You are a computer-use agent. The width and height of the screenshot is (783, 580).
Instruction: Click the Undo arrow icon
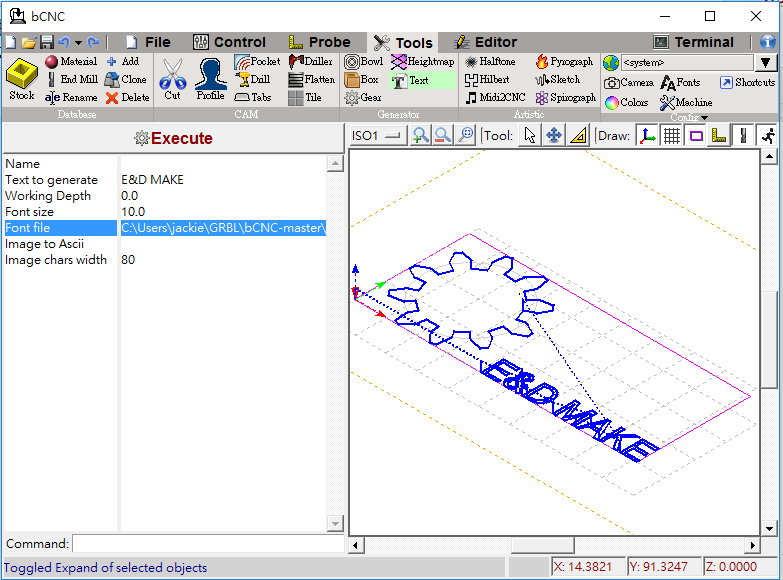tap(64, 42)
